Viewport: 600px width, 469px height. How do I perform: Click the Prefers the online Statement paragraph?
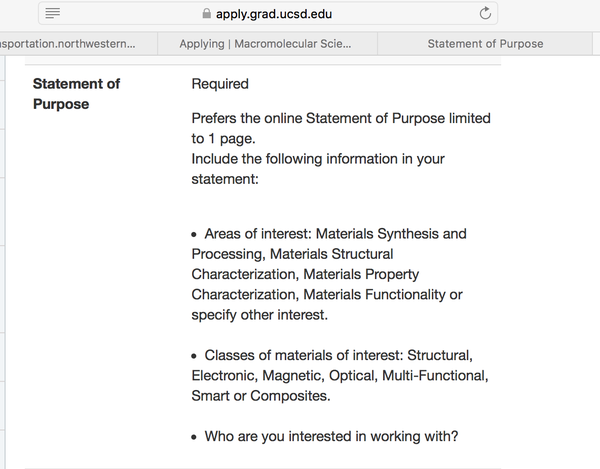(x=341, y=128)
